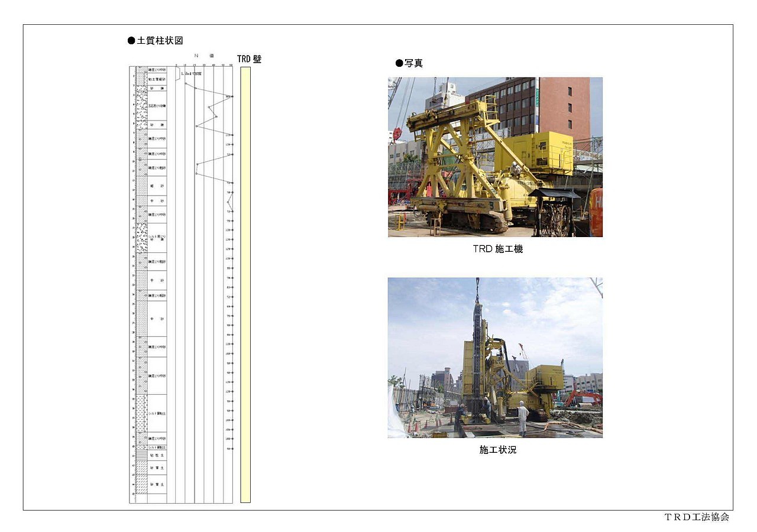The height and width of the screenshot is (532, 757).
Task: Click the green signboard in the machine photo
Action: (538, 97)
